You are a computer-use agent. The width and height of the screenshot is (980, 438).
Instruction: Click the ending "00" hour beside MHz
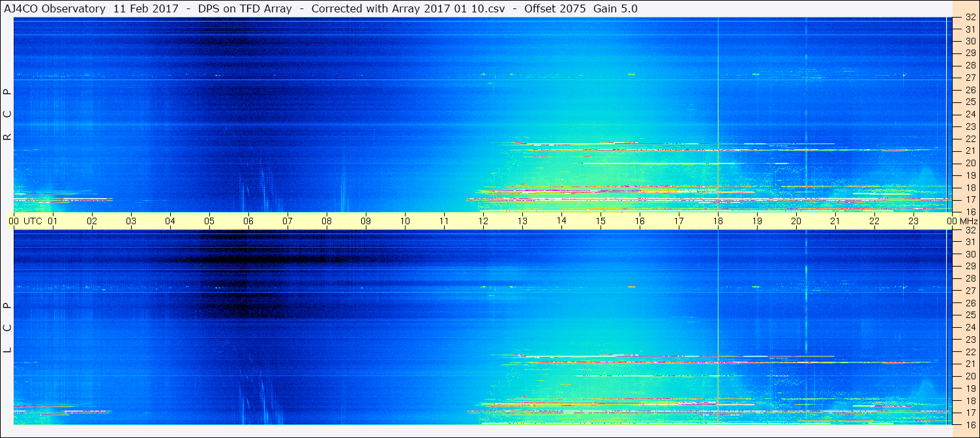click(x=953, y=222)
